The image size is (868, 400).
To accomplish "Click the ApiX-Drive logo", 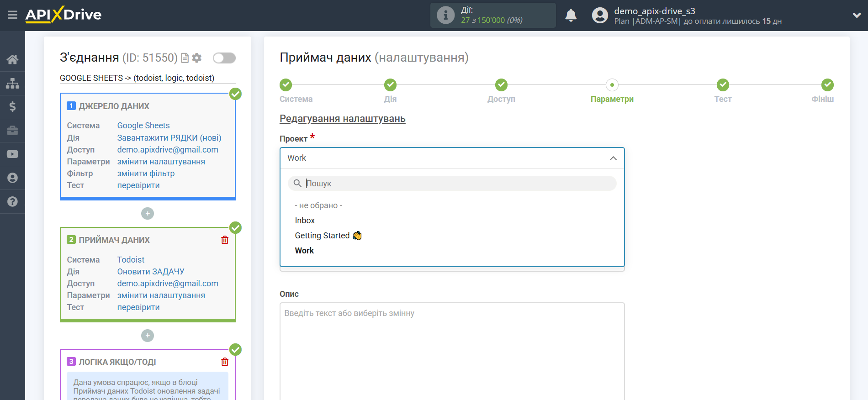I will [x=64, y=15].
